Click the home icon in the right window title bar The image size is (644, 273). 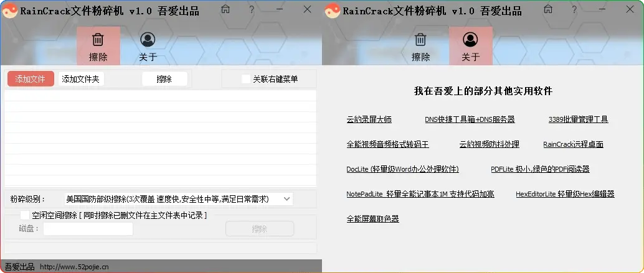pos(547,9)
